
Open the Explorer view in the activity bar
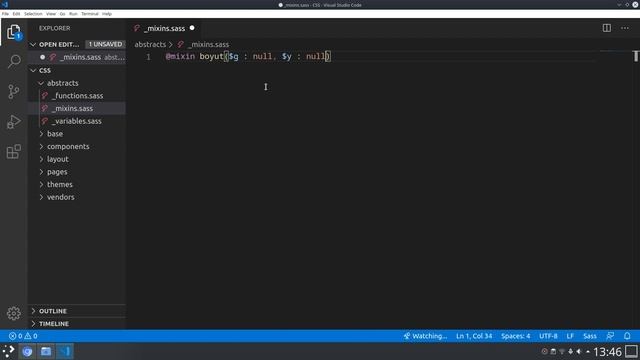(x=13, y=32)
